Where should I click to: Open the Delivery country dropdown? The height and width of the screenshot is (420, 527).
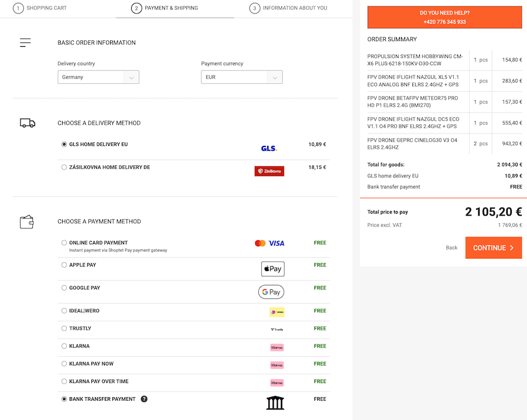coord(98,77)
